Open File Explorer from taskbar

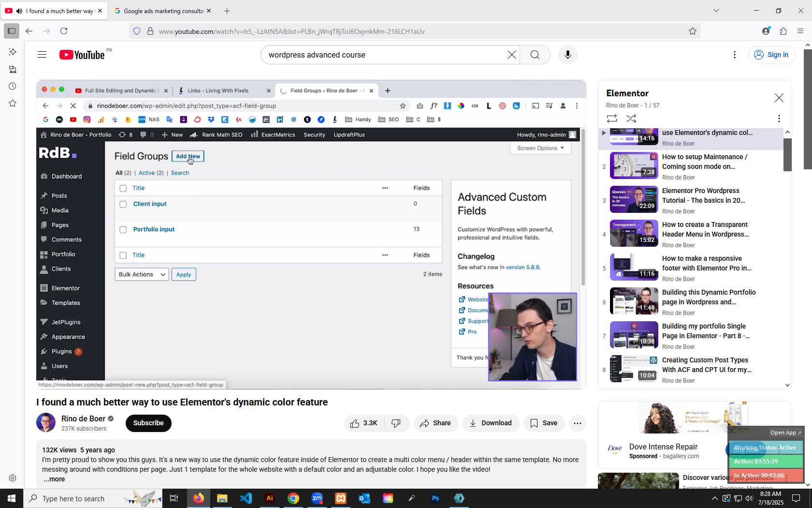222,498
